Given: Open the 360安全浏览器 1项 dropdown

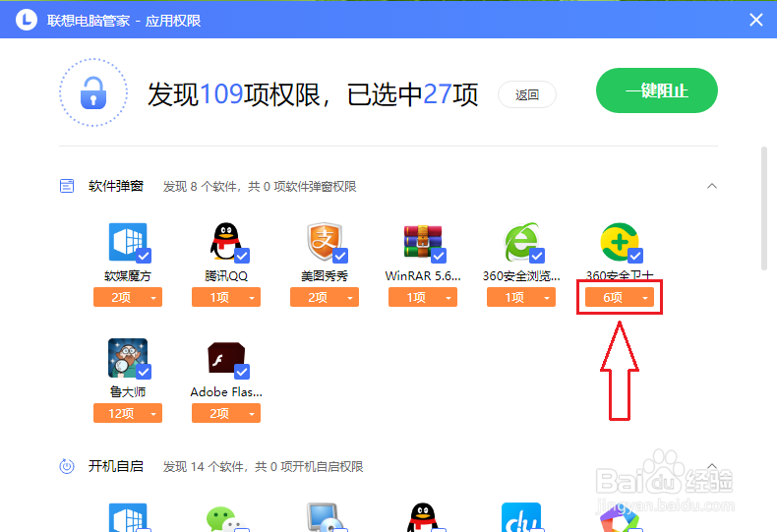Looking at the screenshot, I should (521, 297).
